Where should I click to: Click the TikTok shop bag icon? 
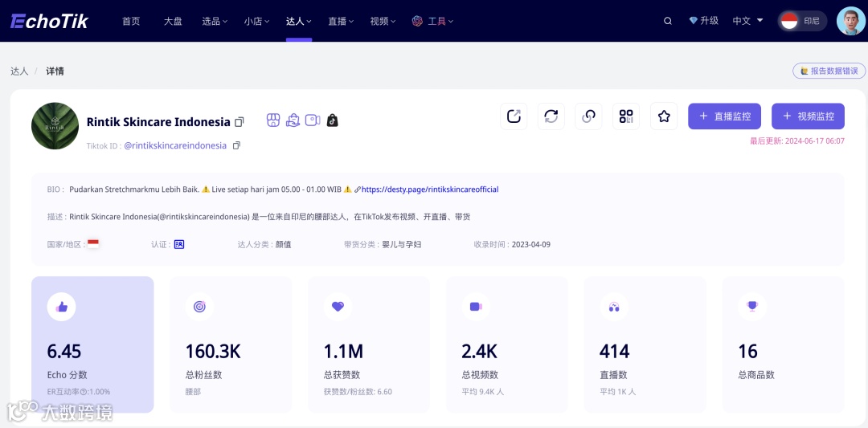tap(332, 120)
